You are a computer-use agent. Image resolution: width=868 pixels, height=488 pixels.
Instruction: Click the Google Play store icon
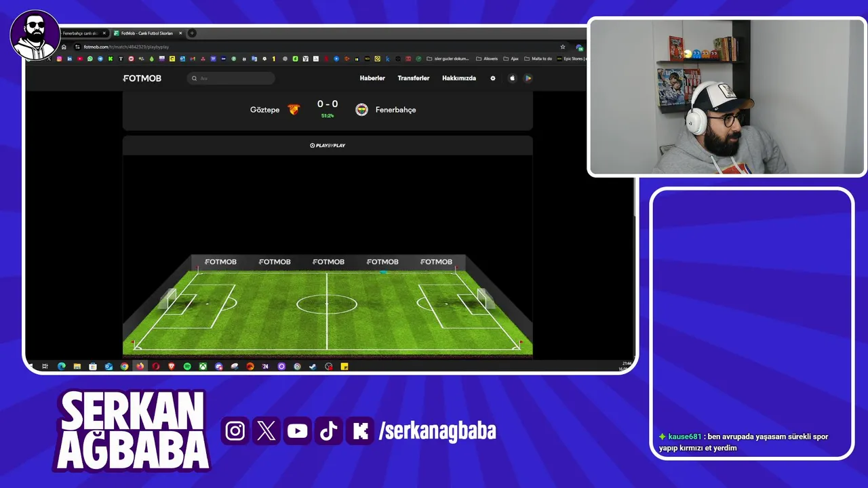pyautogui.click(x=528, y=78)
